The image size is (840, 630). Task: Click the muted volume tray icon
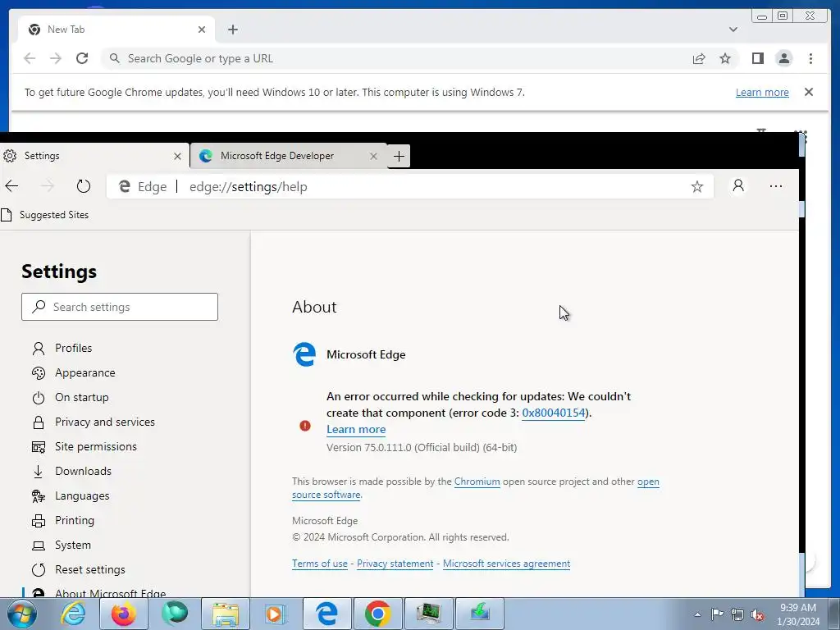(x=757, y=614)
